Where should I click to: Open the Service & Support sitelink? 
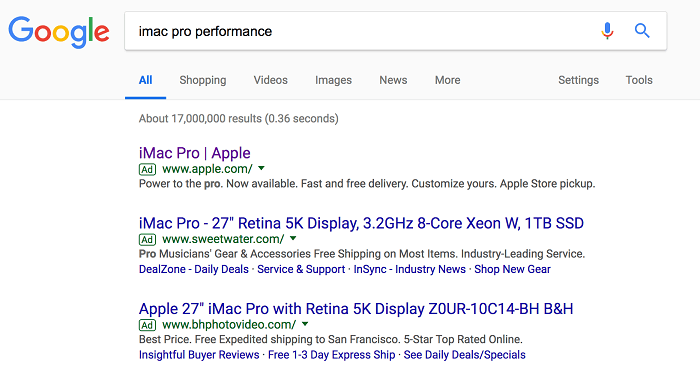click(301, 269)
